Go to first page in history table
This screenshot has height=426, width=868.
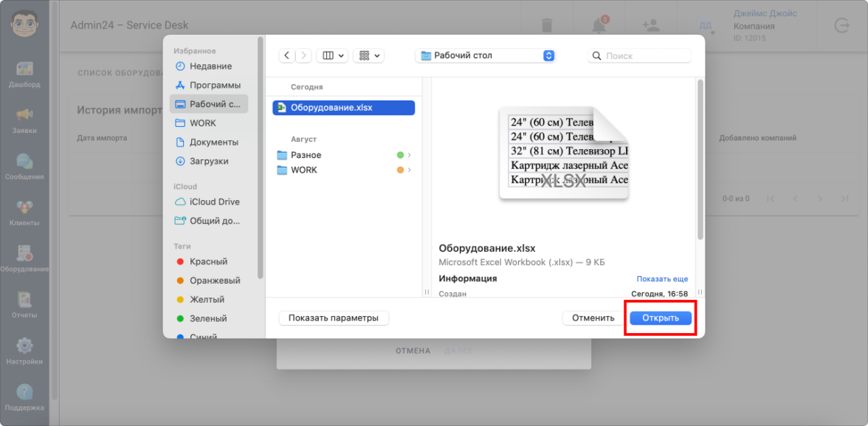(x=770, y=199)
